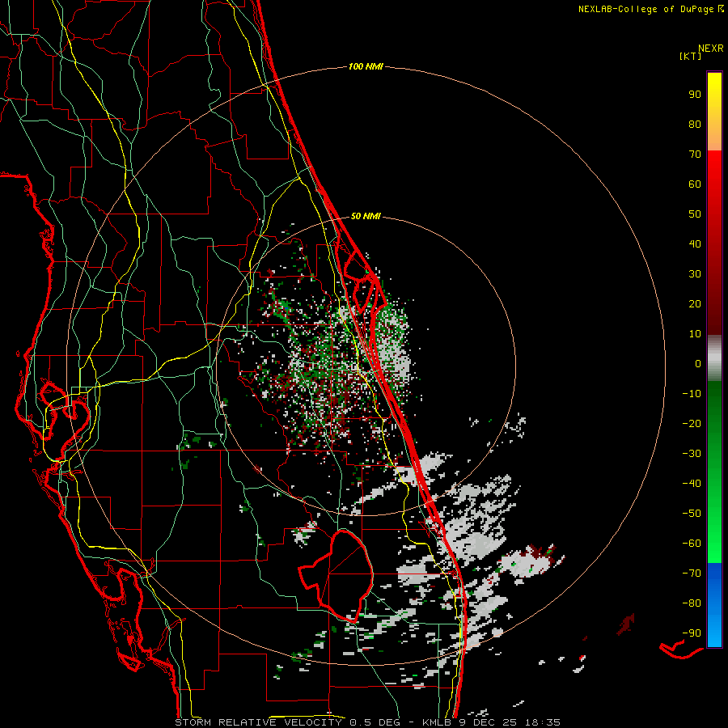Click the 100 NMI range ring label

[x=366, y=67]
